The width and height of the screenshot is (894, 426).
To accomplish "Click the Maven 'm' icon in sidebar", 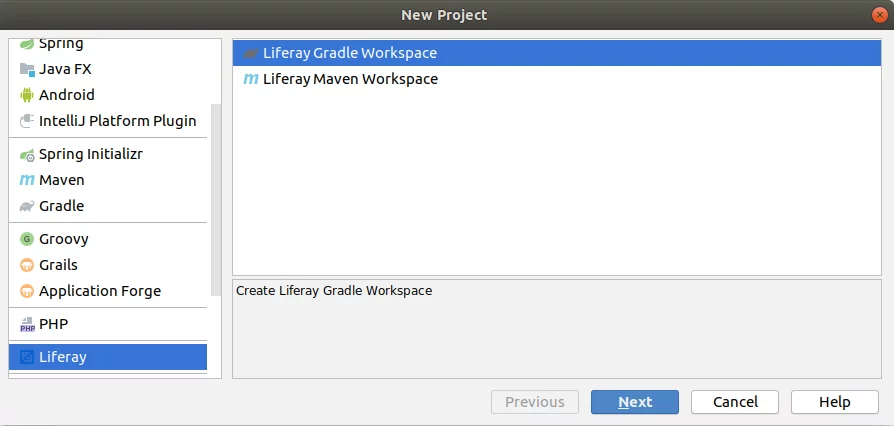I will pos(27,180).
